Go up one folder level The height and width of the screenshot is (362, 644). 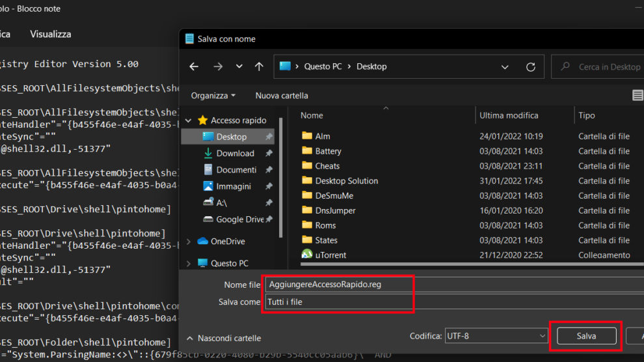pyautogui.click(x=259, y=66)
